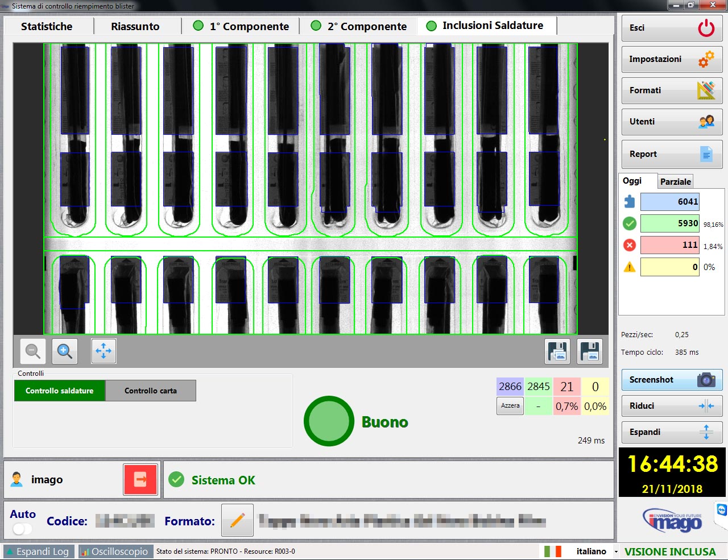Click the green checkmark good-count icon
The image size is (728, 560).
pos(630,223)
